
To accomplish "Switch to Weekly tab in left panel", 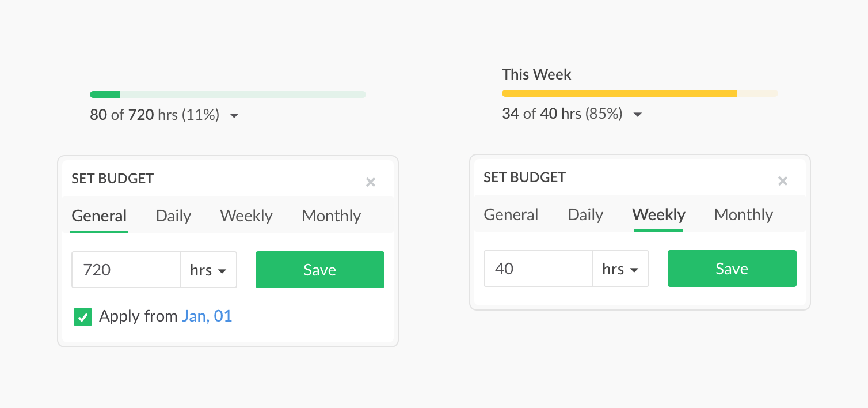I will click(246, 216).
